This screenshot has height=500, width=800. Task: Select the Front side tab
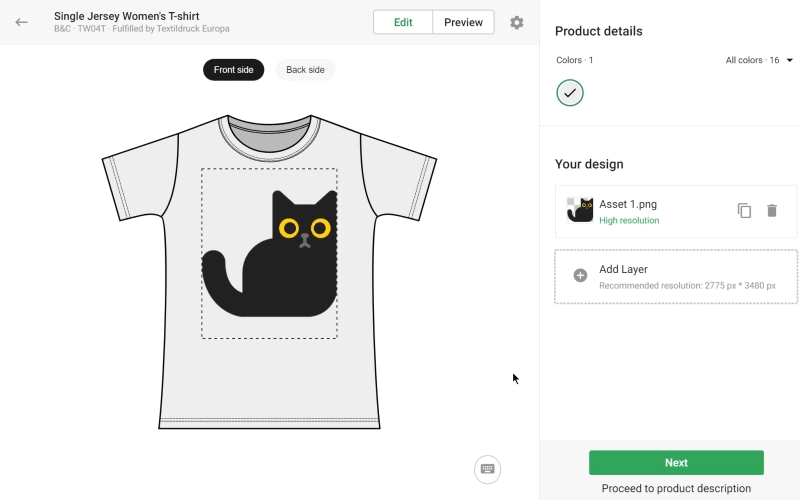pyautogui.click(x=234, y=70)
